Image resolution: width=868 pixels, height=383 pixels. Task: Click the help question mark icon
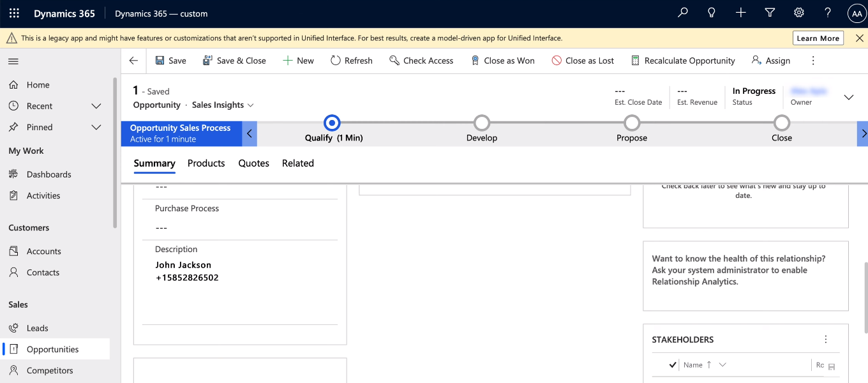click(x=828, y=13)
